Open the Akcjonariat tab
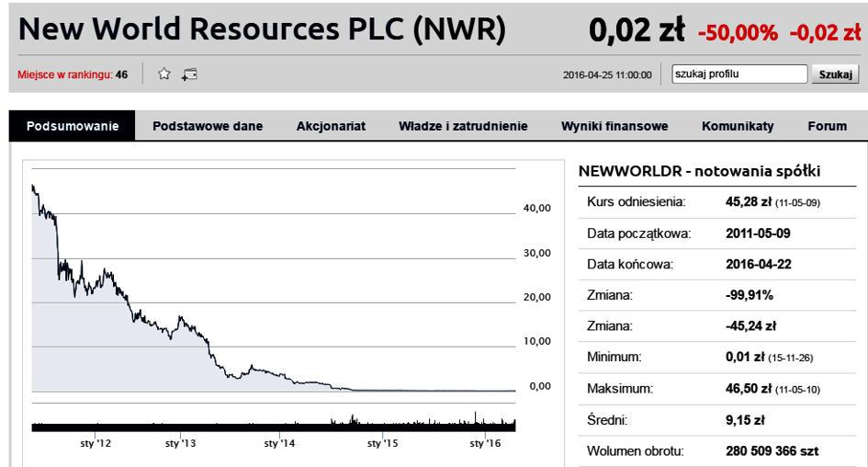Viewport: 868px width, 467px height. tap(331, 126)
